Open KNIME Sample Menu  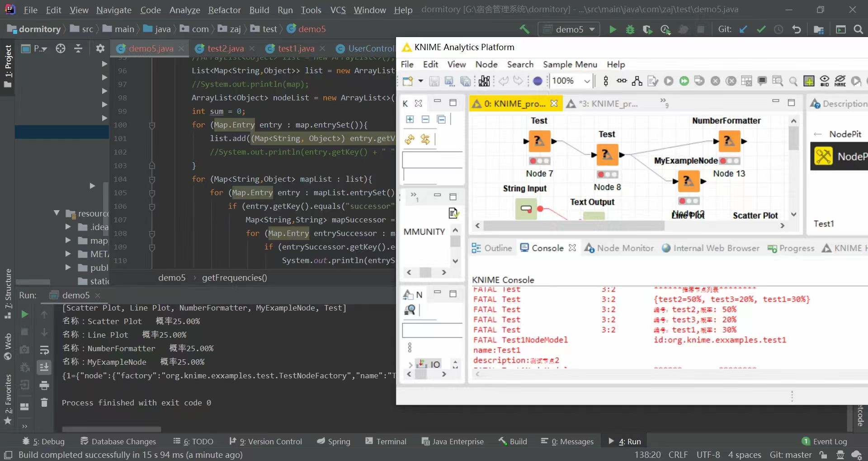point(570,65)
